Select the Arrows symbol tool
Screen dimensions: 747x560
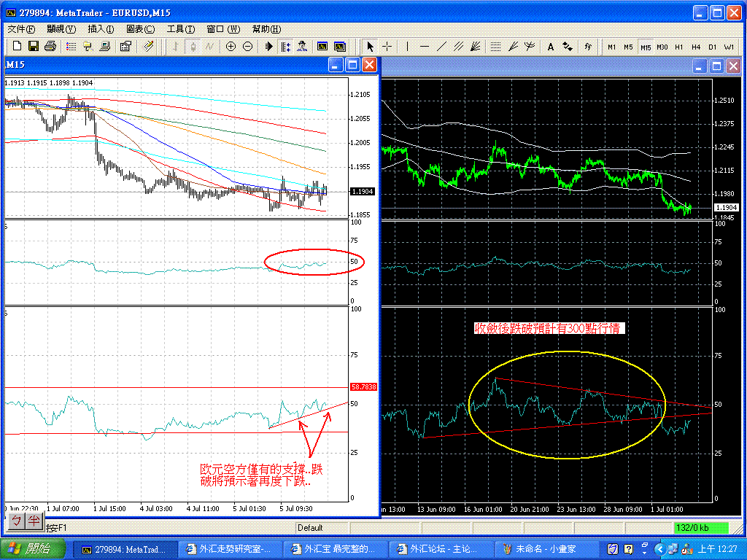point(567,46)
